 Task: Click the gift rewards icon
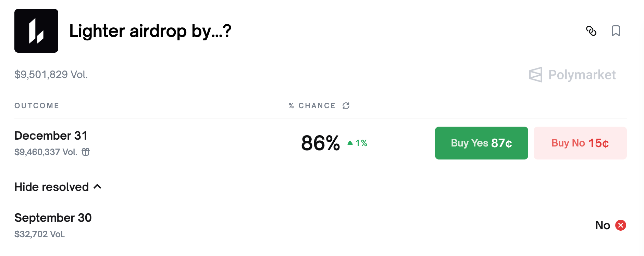click(86, 152)
